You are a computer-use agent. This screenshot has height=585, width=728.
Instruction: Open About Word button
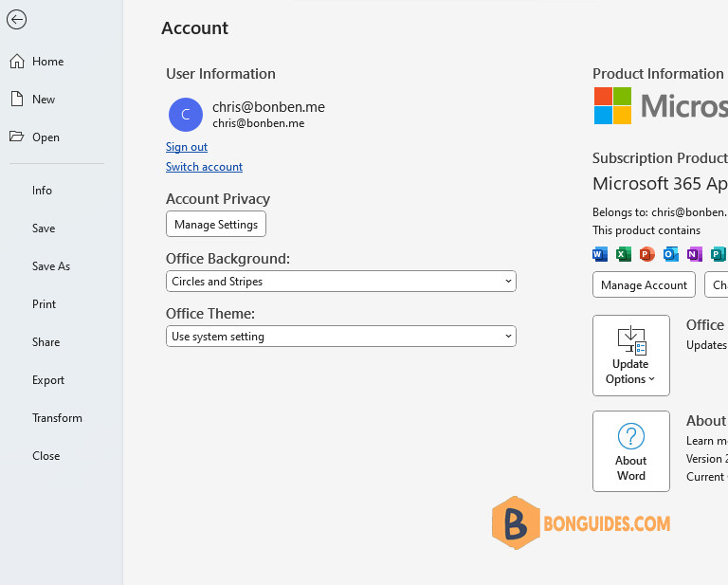click(631, 451)
